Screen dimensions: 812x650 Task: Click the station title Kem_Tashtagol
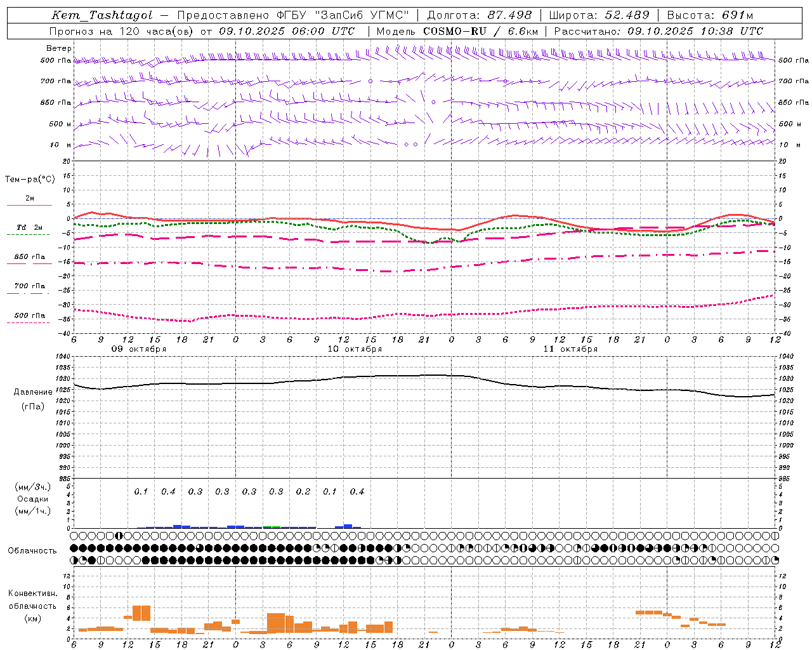(102, 15)
